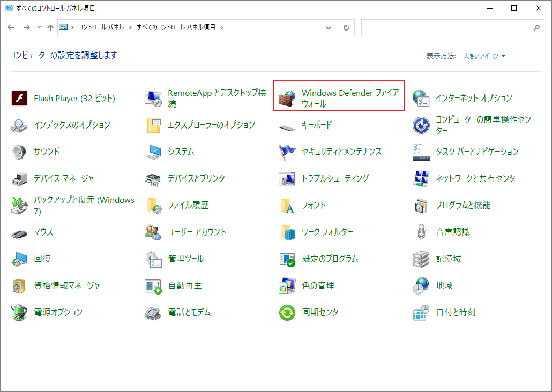Click the 資格情報マネージャー safe icon

coord(19,285)
